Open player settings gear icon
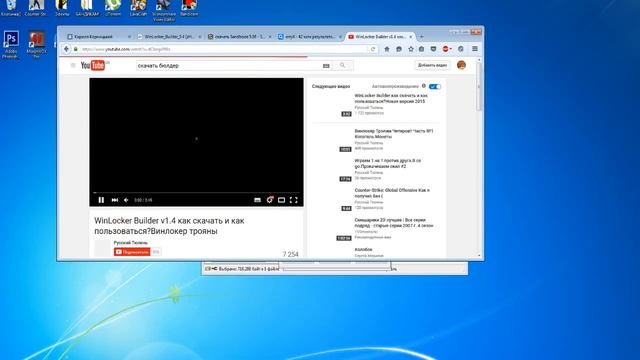The height and width of the screenshot is (360, 640). (x=269, y=200)
